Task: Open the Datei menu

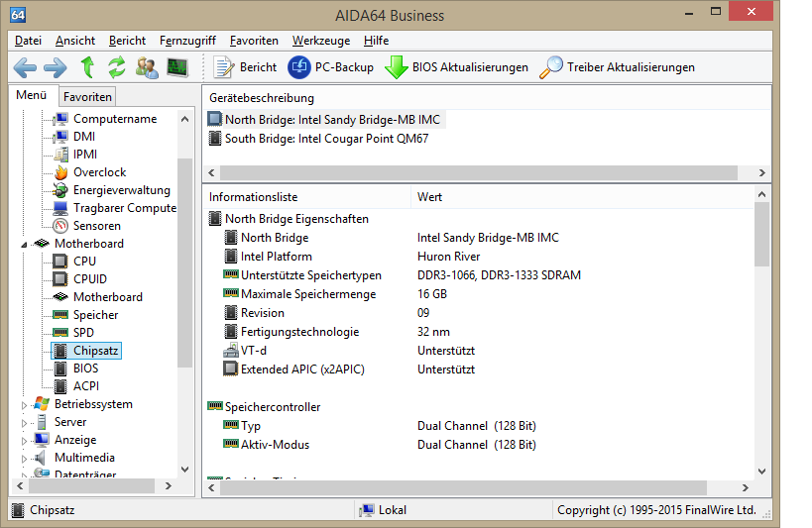Action: [28, 41]
